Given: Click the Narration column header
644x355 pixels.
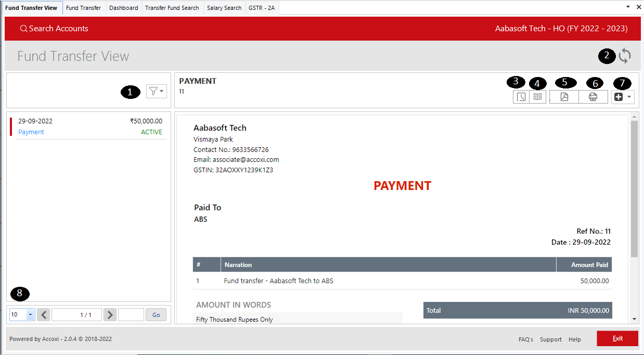Looking at the screenshot, I should [389, 264].
